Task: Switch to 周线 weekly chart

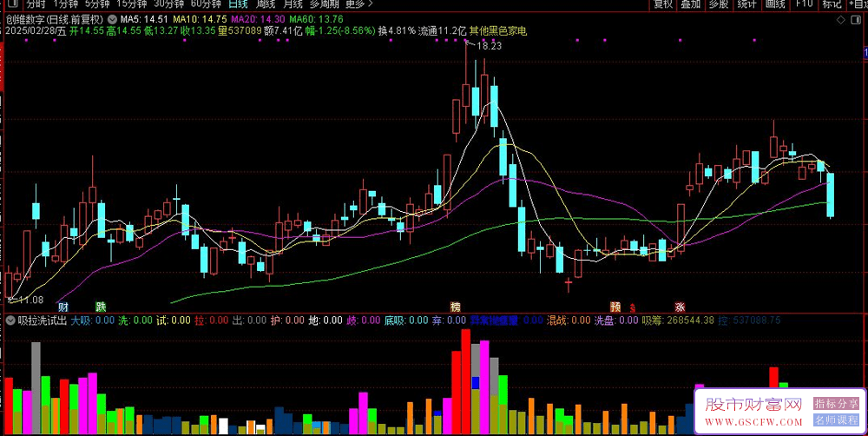Action: 265,3
